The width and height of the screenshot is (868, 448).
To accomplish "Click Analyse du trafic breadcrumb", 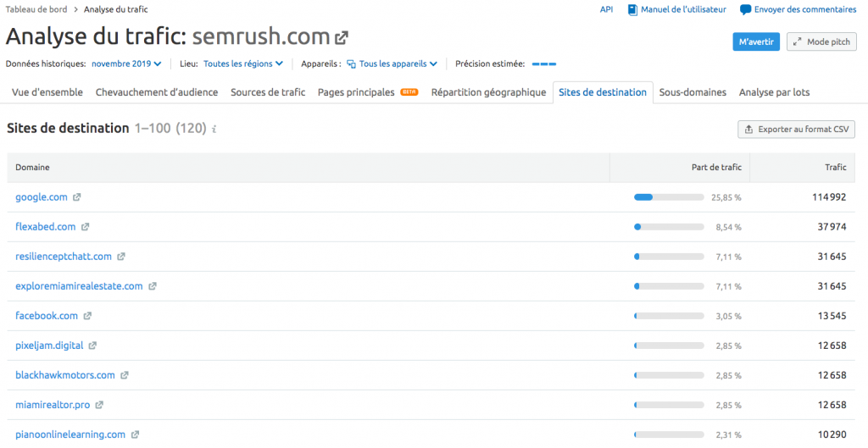I will click(115, 9).
